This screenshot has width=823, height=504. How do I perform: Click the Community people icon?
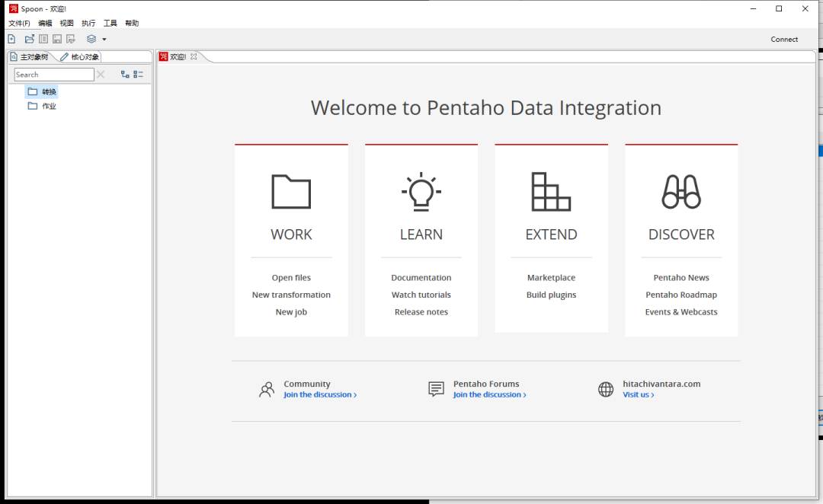[x=267, y=389]
